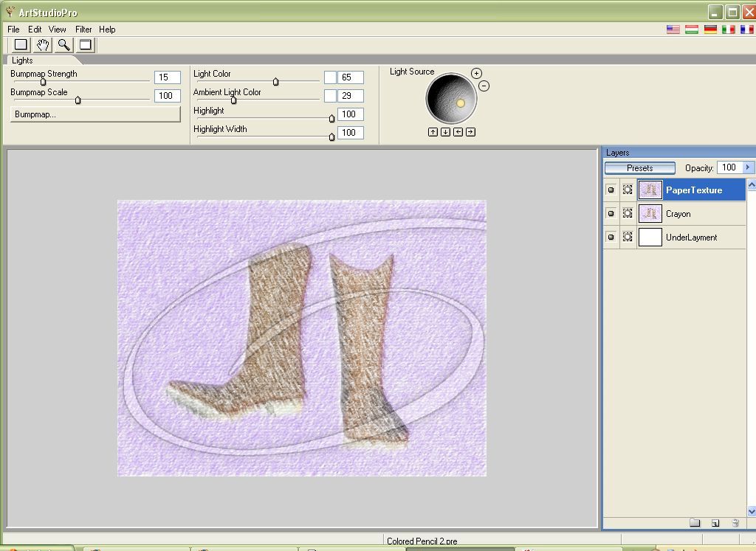Click the Lights tab
The width and height of the screenshot is (756, 551).
21,60
